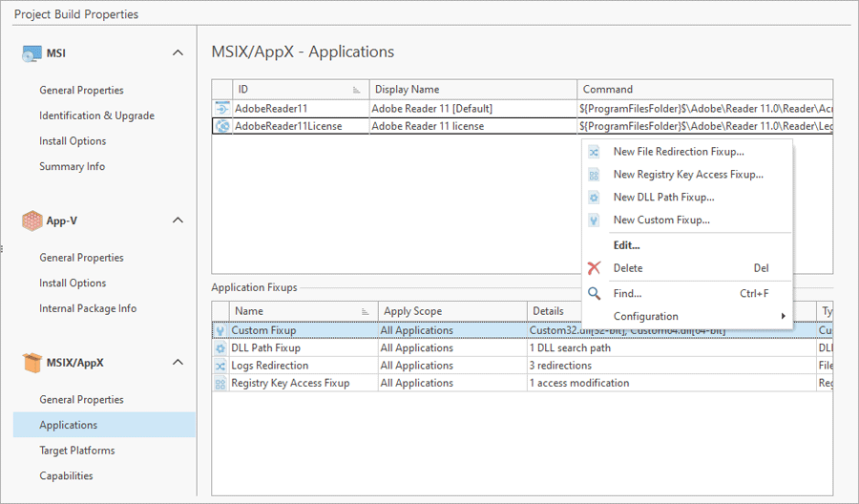Select the AdobeReader11License ID cell
Screen dimensions: 859x504
click(x=302, y=126)
